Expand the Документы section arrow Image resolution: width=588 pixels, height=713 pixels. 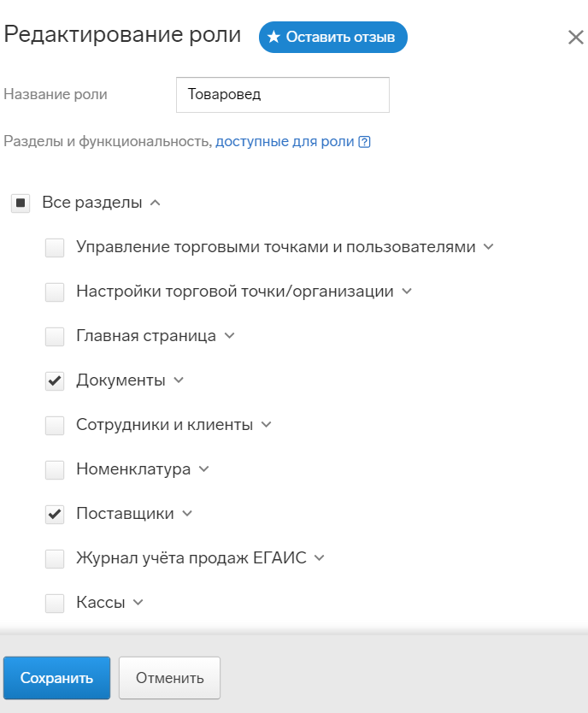(x=179, y=380)
